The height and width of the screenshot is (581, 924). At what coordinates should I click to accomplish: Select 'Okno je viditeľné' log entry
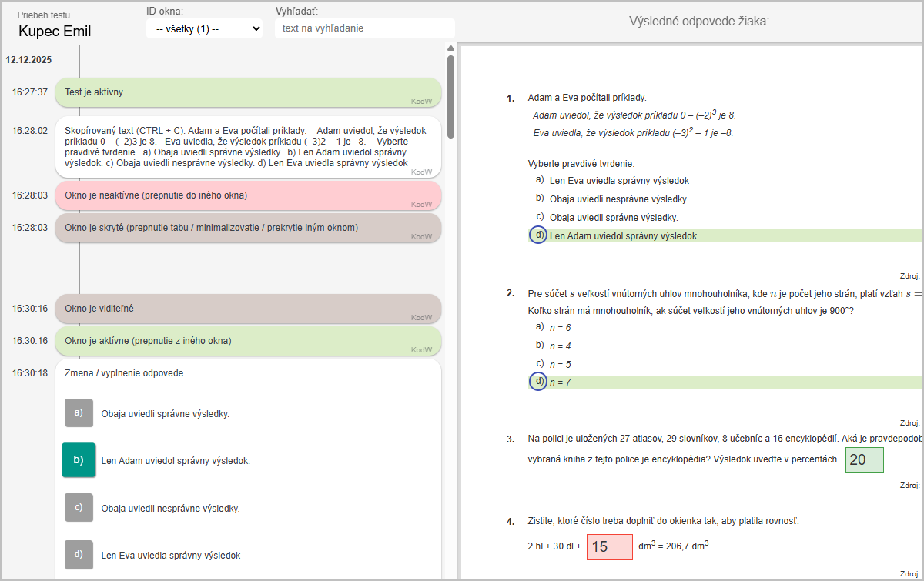(x=248, y=309)
